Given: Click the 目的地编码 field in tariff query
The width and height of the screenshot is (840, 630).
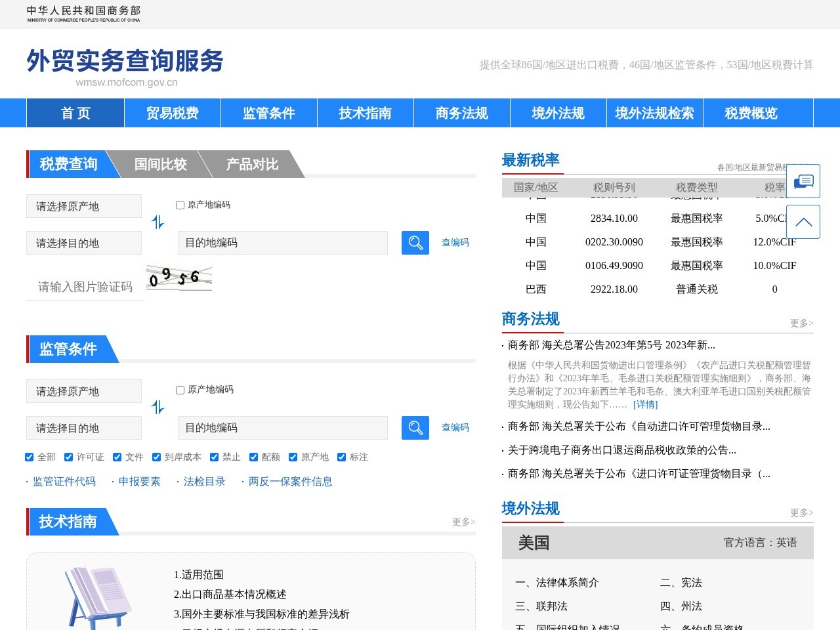Looking at the screenshot, I should [x=283, y=243].
